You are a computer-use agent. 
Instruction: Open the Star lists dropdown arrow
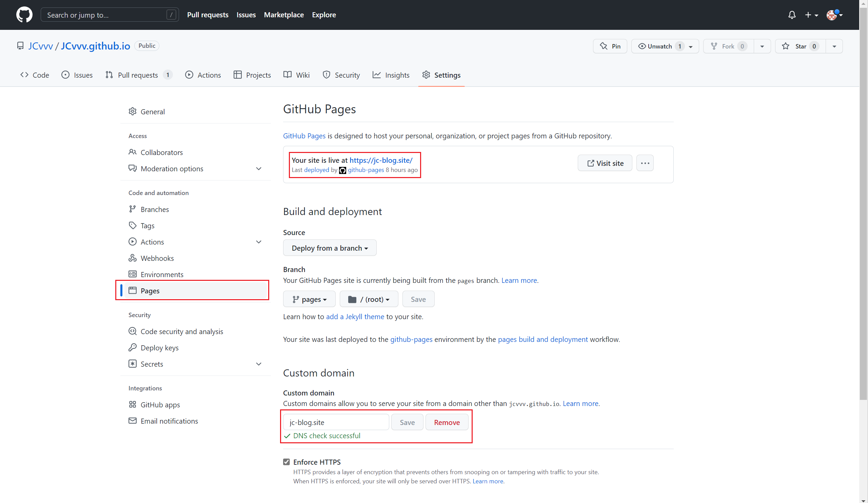tap(834, 46)
